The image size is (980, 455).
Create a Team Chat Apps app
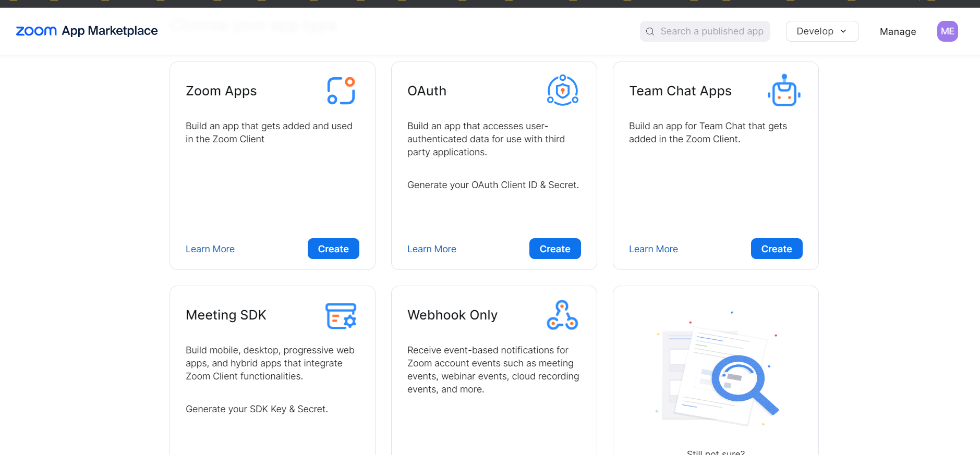[777, 249]
